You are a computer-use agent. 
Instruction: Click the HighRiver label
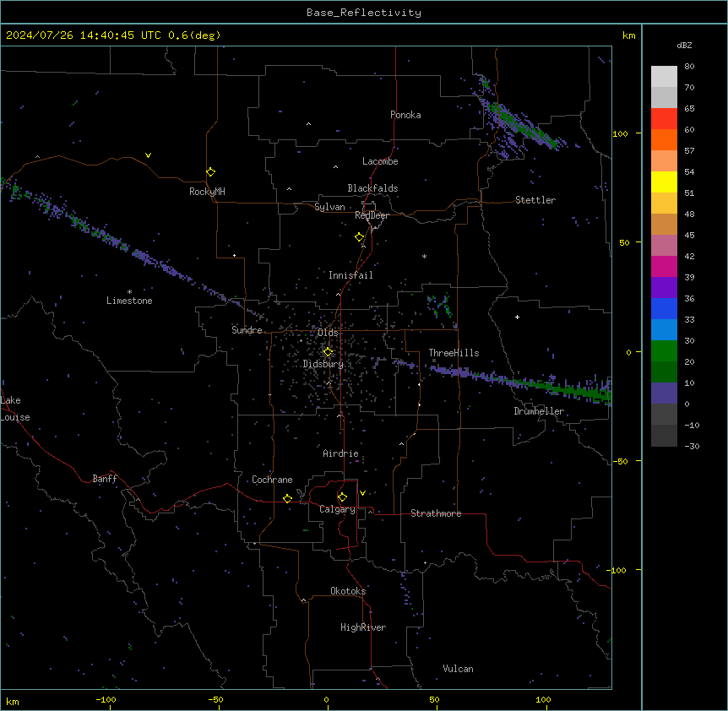tap(363, 627)
